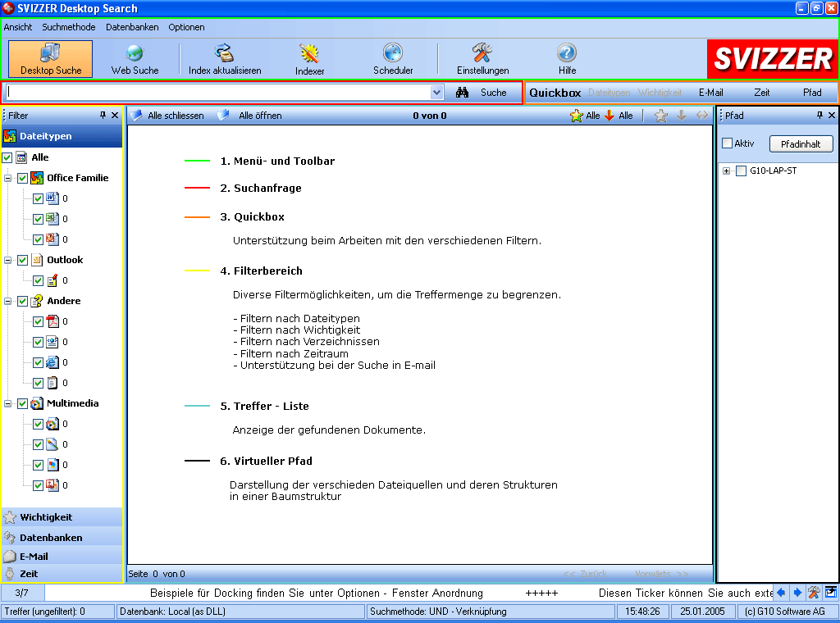Open the E-Mail filter section
Image resolution: width=840 pixels, height=623 pixels.
[x=62, y=556]
